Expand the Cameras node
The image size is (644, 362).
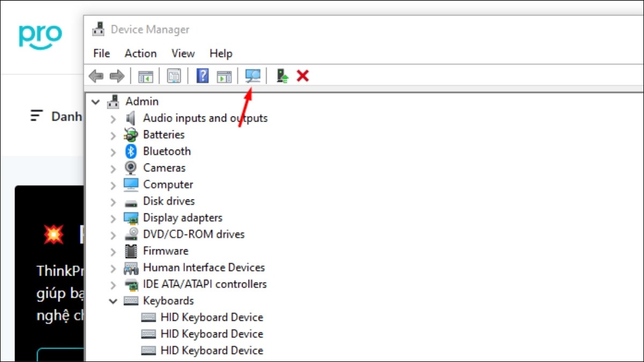point(113,168)
